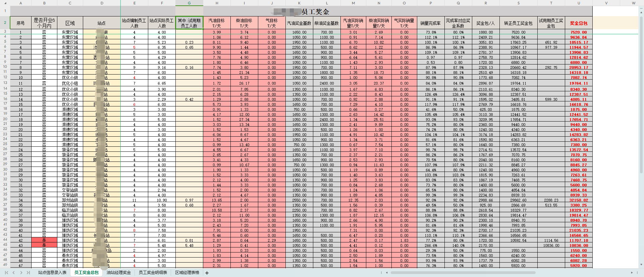The width and height of the screenshot is (644, 277).
Task: Click the 转正员工奖金包 header cell
Action: [x=519, y=23]
